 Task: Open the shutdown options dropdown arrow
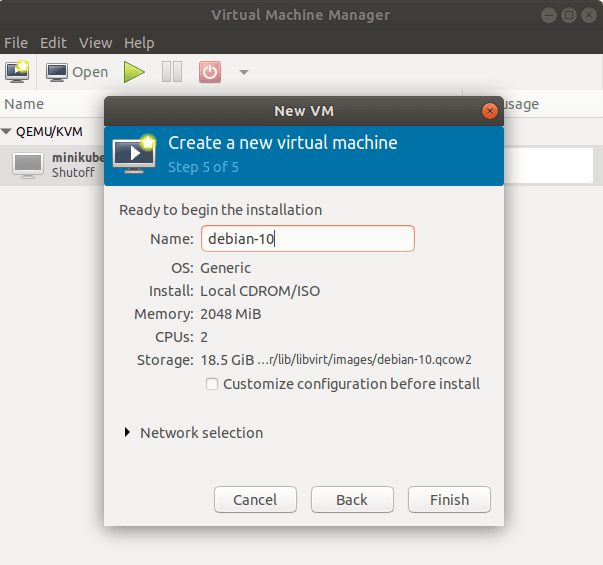point(243,72)
